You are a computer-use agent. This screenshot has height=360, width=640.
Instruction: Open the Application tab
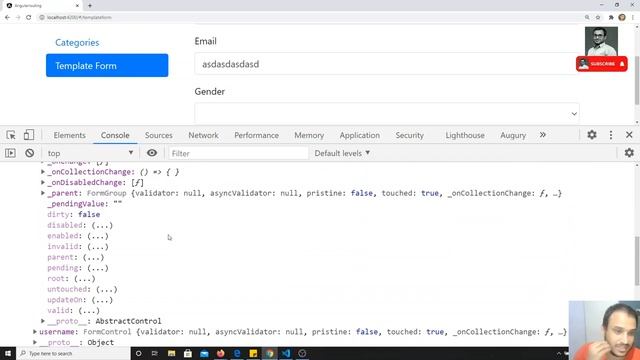coord(360,135)
